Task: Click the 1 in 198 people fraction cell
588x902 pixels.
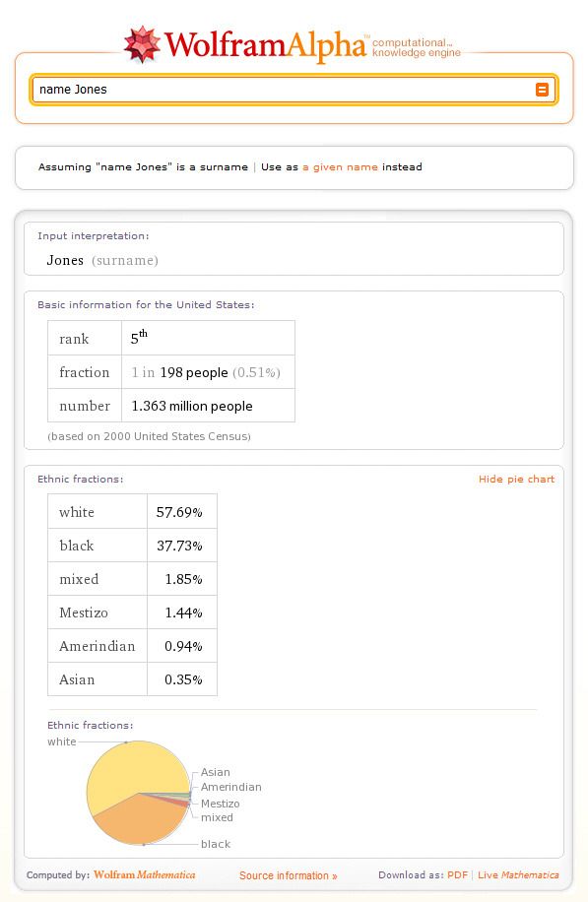Action: (x=208, y=371)
